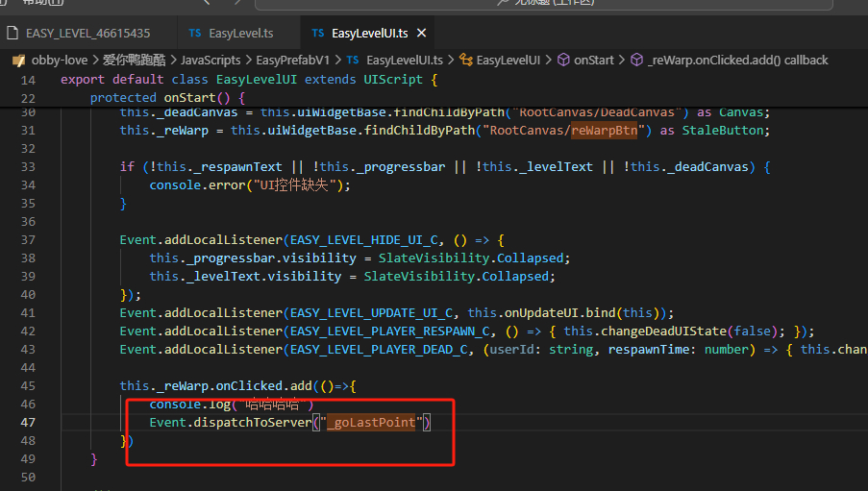The image size is (868, 491).
Task: Click 'findChildByPath' on line 31
Action: click(420, 131)
